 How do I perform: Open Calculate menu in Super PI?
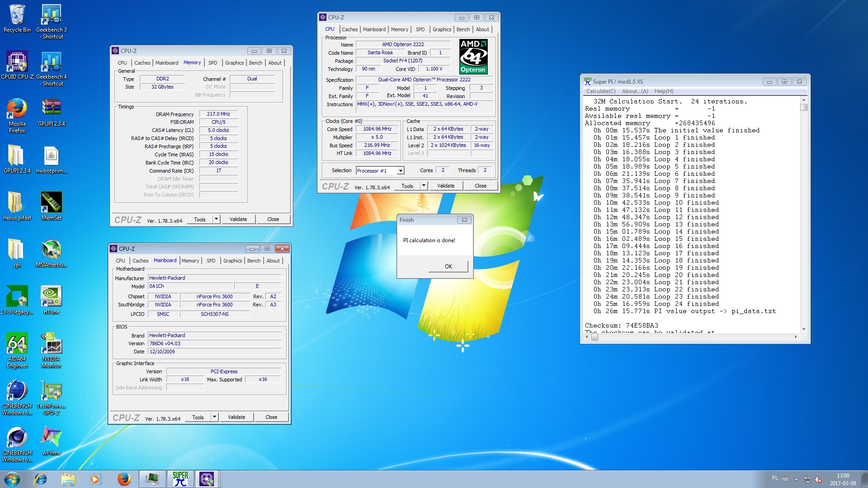click(x=601, y=91)
